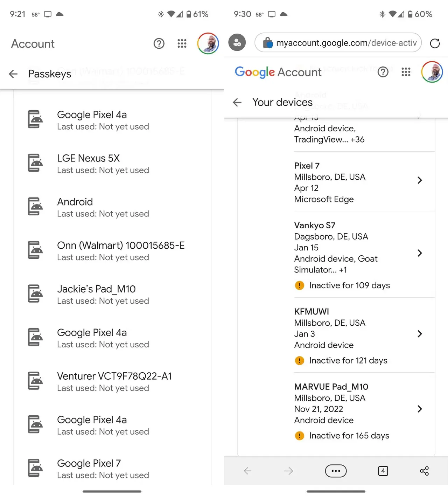Open the browser tab switcher showing 4 tabs
Viewport: 448px width, 498px height.
pyautogui.click(x=383, y=471)
